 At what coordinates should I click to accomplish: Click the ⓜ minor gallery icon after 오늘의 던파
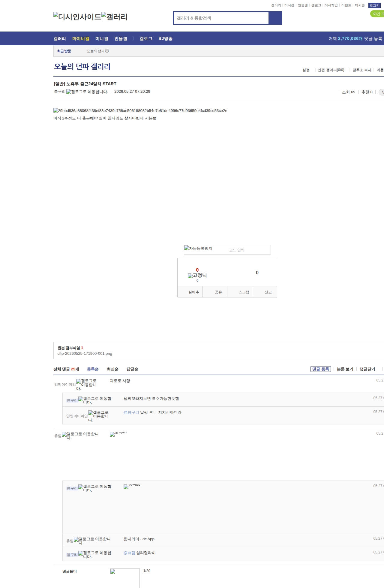(107, 51)
